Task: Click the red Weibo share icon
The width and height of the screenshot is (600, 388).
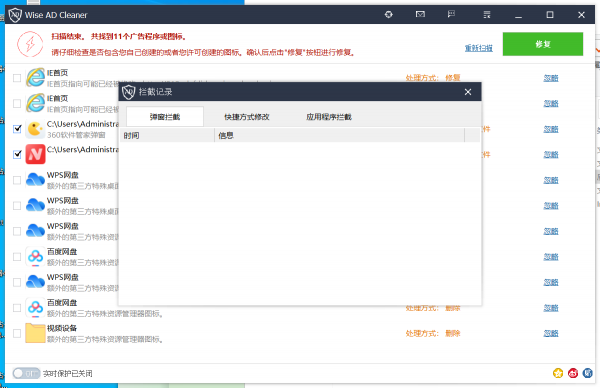Action: [x=573, y=373]
